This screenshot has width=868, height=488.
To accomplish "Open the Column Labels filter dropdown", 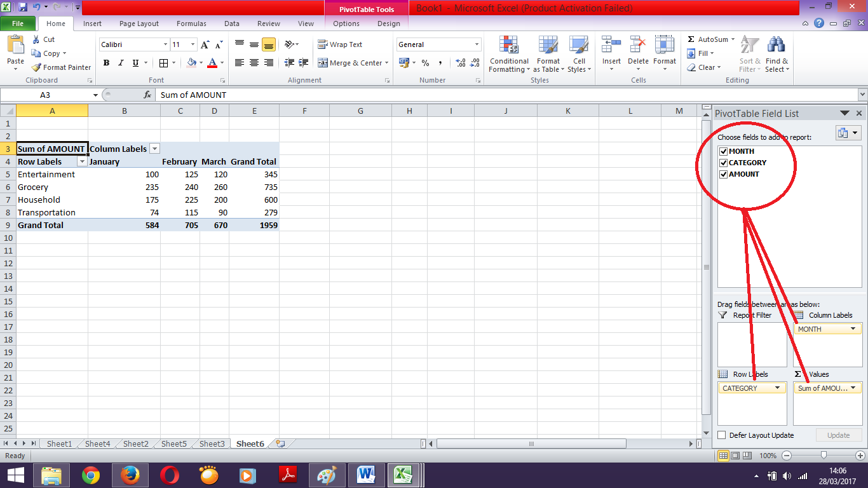I will pyautogui.click(x=154, y=148).
